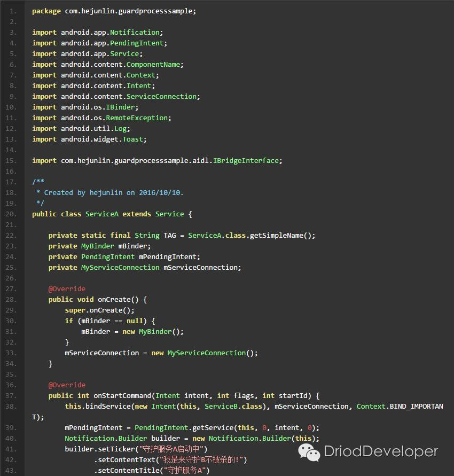Click the 'public class ServiceA extends Service' declaration

[x=112, y=214]
